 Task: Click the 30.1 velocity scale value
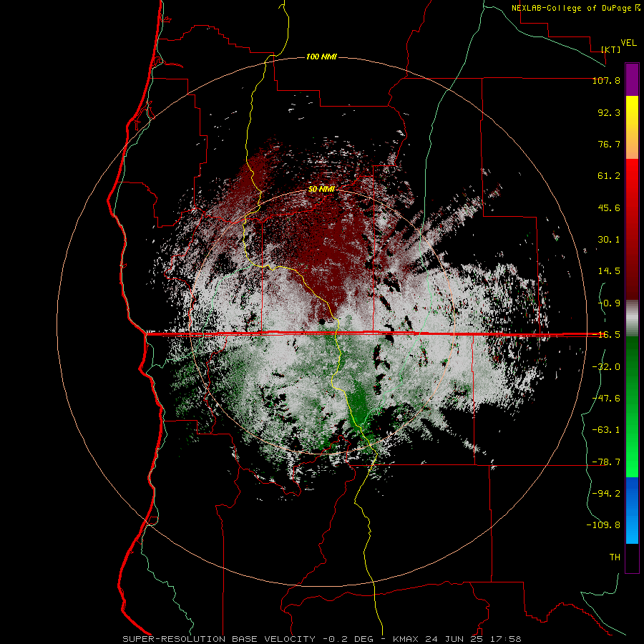click(609, 240)
